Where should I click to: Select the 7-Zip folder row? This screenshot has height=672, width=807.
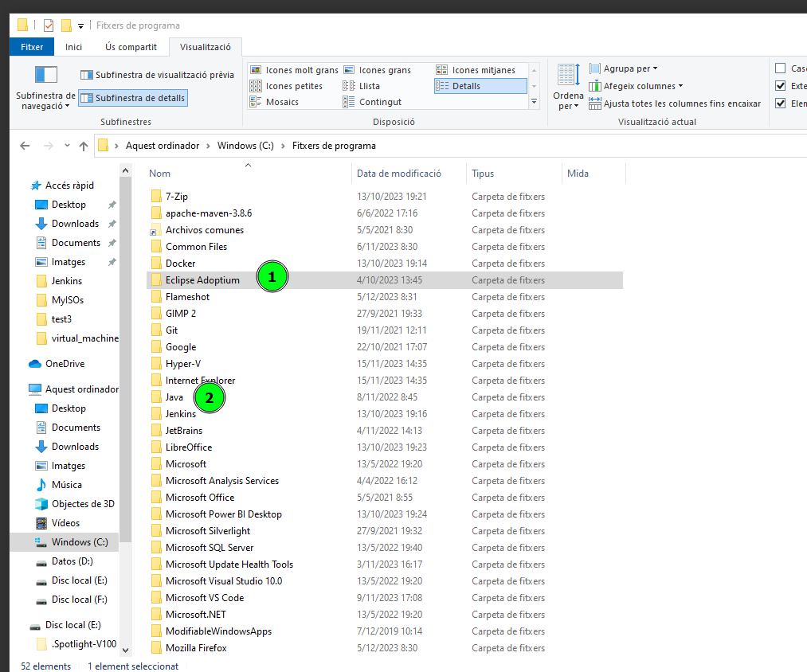click(385, 197)
